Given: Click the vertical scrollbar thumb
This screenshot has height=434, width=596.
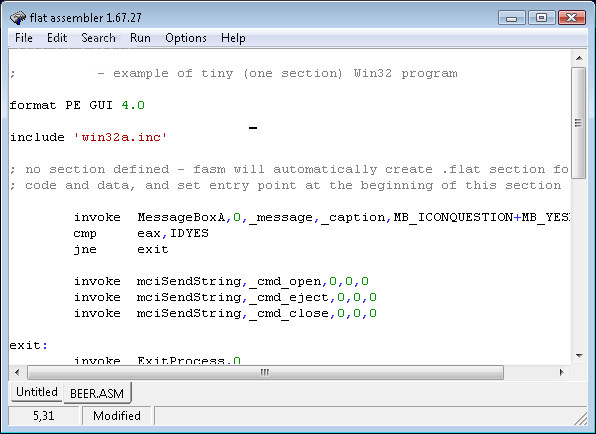Looking at the screenshot, I should pyautogui.click(x=579, y=122).
